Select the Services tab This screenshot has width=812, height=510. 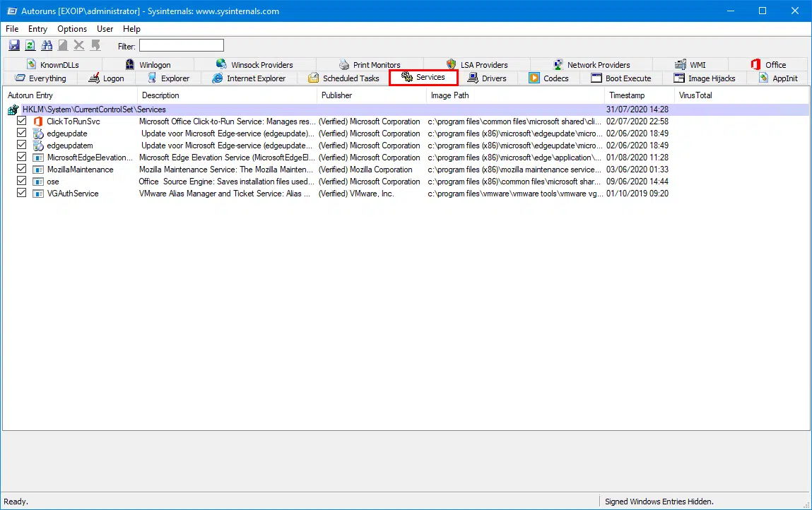pos(423,77)
